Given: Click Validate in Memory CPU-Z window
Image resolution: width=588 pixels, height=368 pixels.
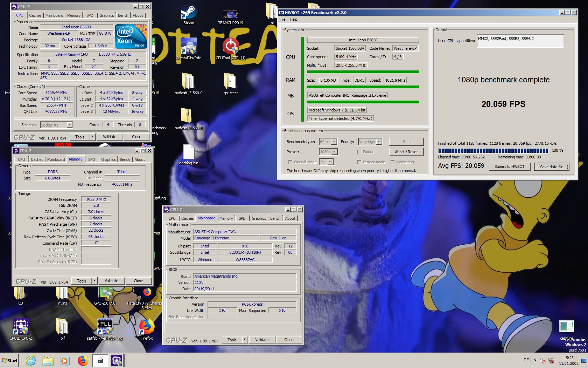Looking at the screenshot, I should [x=111, y=281].
